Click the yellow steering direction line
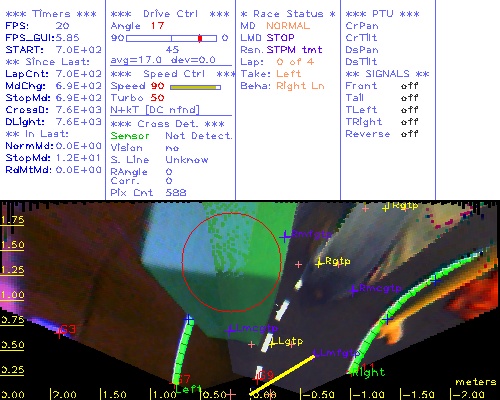Viewport: 500px width, 400px height. (x=282, y=375)
